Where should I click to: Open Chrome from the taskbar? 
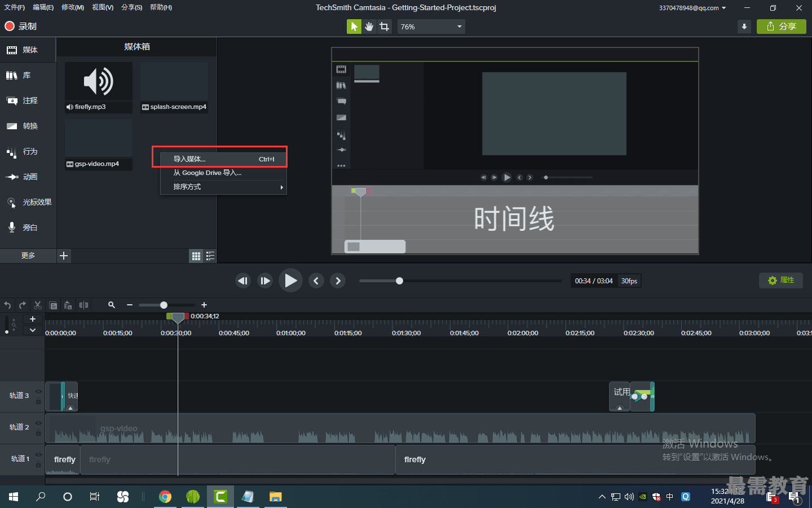(165, 497)
